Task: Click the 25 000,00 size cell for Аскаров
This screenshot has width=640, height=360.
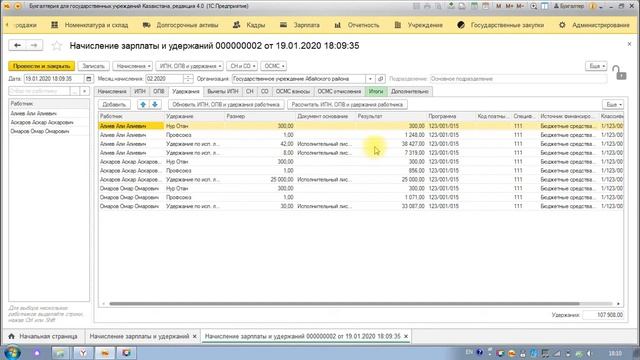Action: click(x=260, y=180)
